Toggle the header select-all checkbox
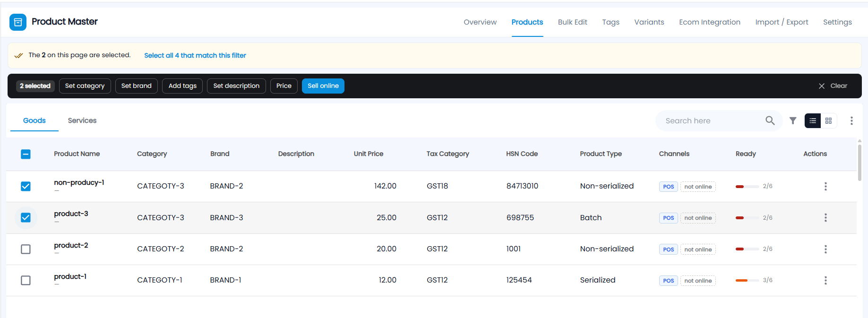Viewport: 868px width, 318px height. pos(26,154)
